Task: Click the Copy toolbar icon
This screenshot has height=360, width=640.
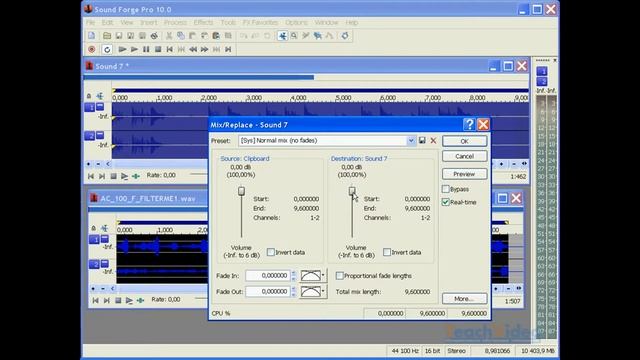Action: pos(181,36)
